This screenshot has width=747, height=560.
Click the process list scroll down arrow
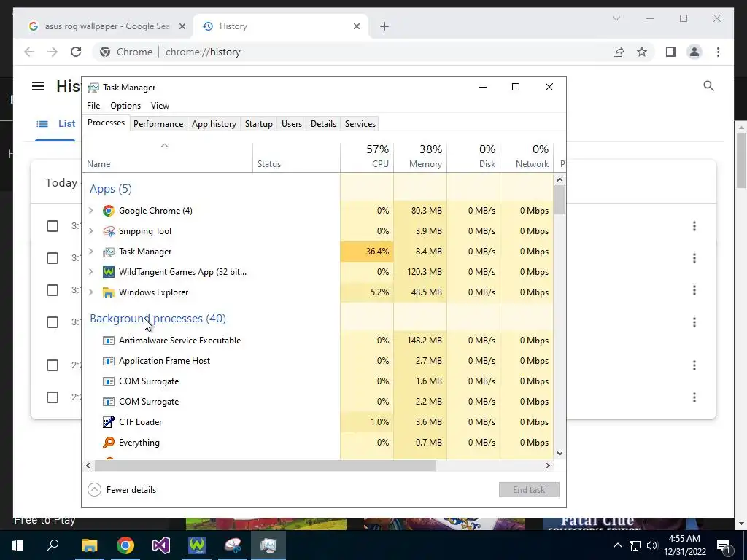point(560,454)
